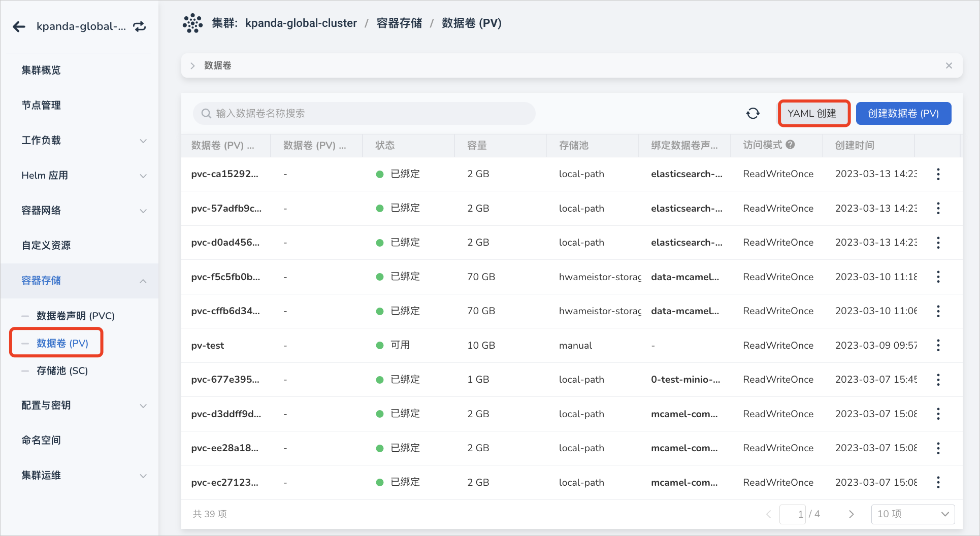This screenshot has width=980, height=536.
Task: Open the actions menu for pvc-cffb6d34 row
Action: click(938, 311)
